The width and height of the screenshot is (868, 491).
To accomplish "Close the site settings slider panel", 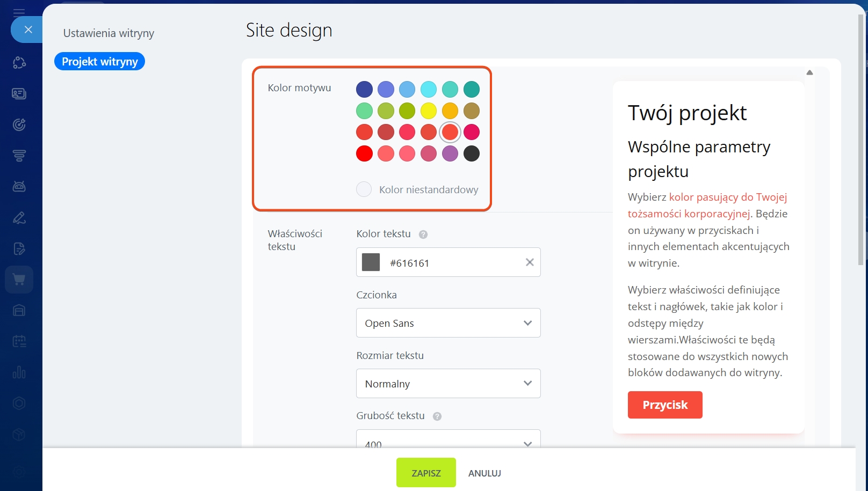I will click(x=28, y=30).
